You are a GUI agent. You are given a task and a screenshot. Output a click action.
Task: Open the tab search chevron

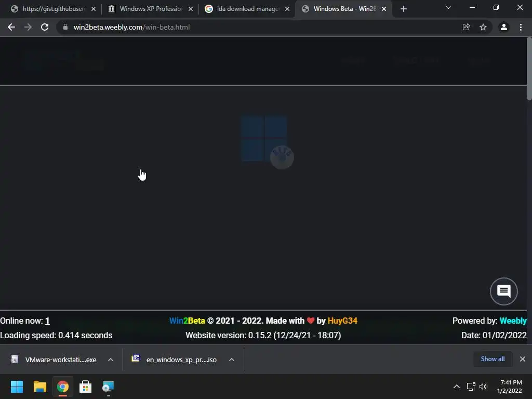pos(448,7)
